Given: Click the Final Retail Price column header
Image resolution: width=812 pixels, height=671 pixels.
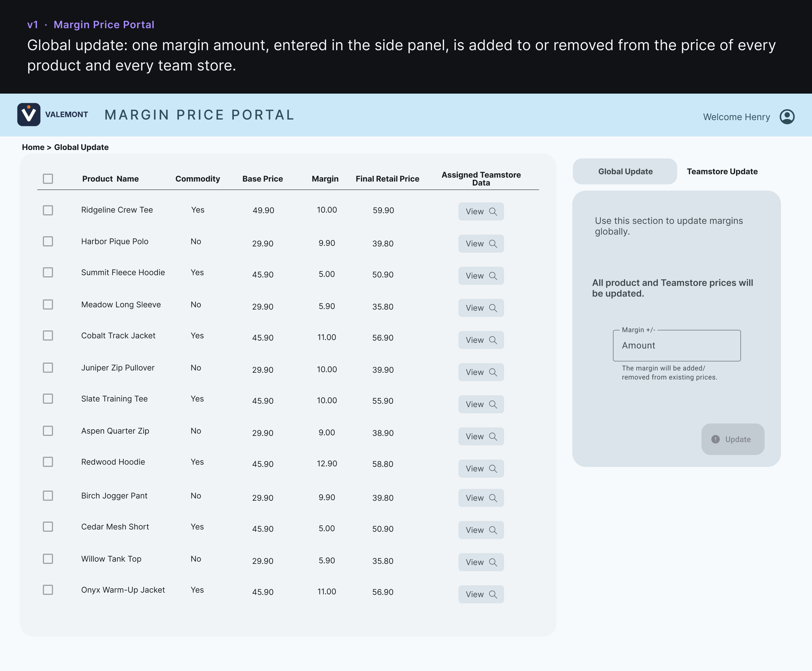Looking at the screenshot, I should pos(387,178).
